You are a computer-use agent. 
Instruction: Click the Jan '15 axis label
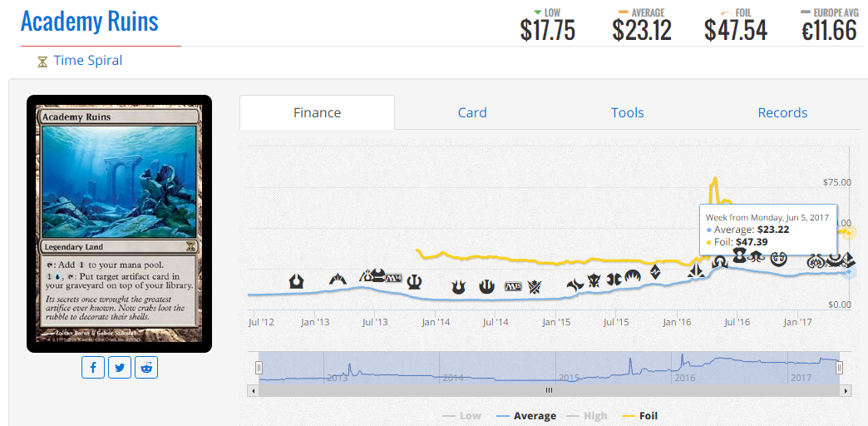click(x=557, y=321)
